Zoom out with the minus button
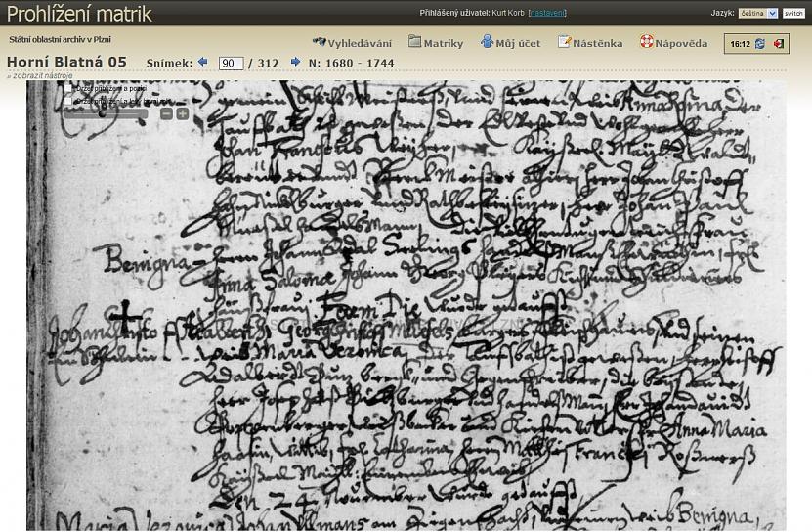This screenshot has width=812, height=532. pos(166,113)
